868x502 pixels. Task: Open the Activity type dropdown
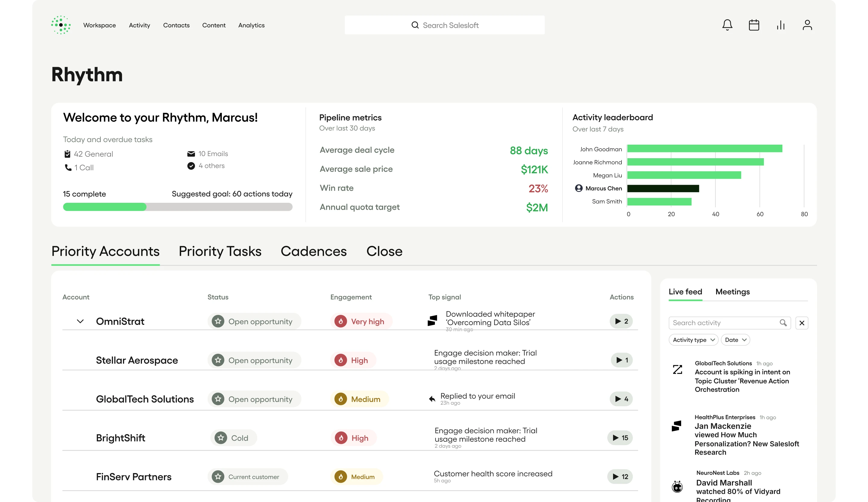(x=693, y=340)
